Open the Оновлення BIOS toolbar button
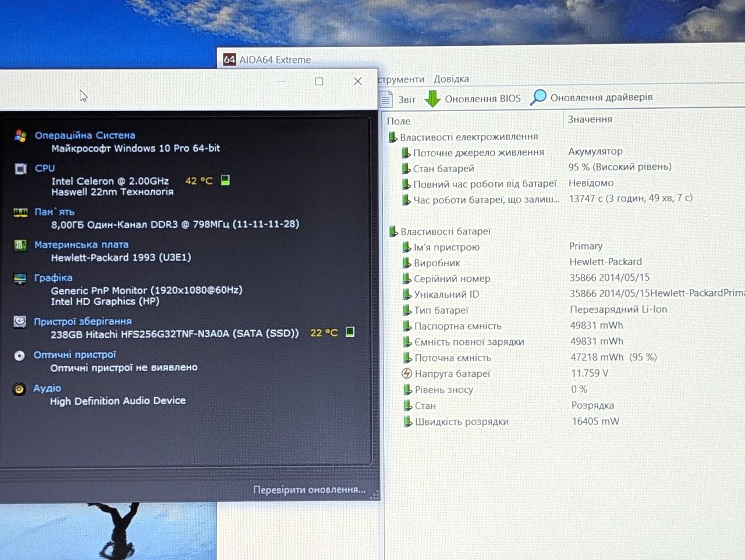Viewport: 745px width, 560px height. click(x=473, y=99)
